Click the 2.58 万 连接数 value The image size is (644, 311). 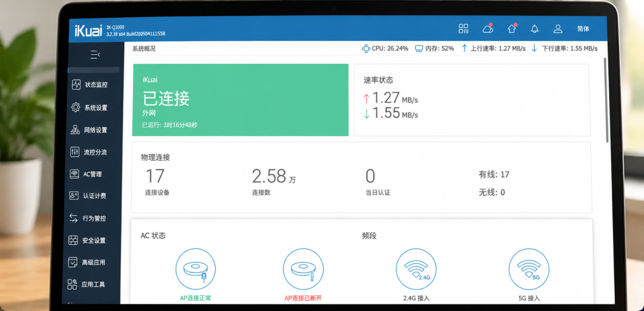point(274,177)
